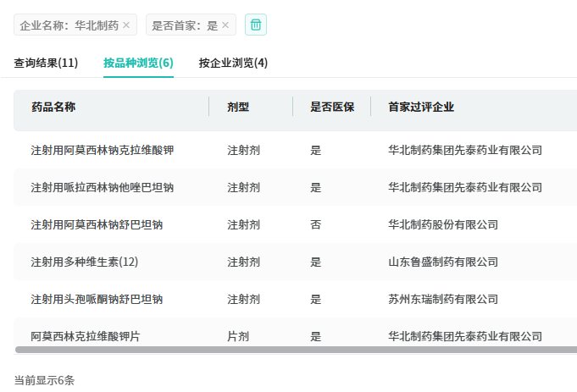Open 阿莫西林克拉维酸钾片 drug entry
This screenshot has height=392, width=577.
(x=86, y=336)
